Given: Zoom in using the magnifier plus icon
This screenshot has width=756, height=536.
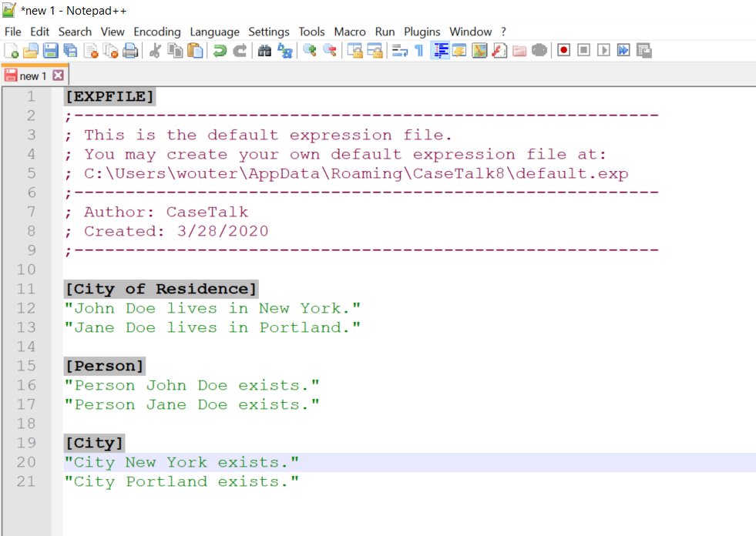Looking at the screenshot, I should (x=310, y=51).
